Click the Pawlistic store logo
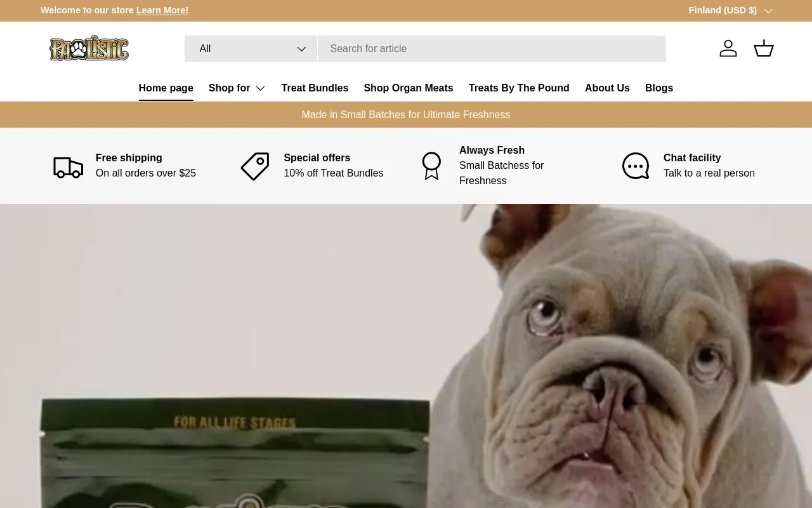812x508 pixels. tap(89, 48)
